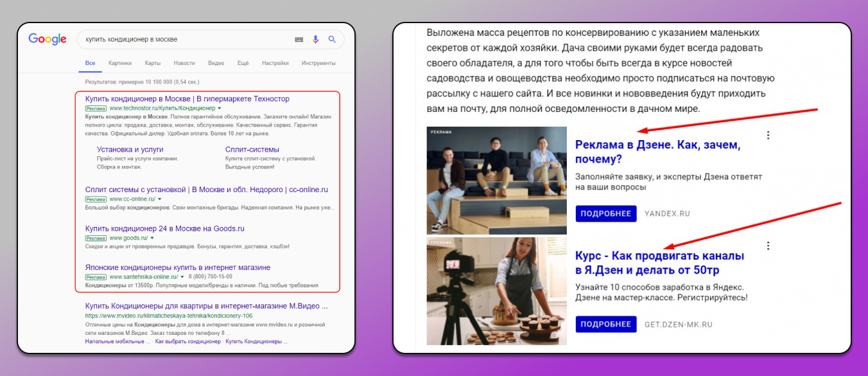Click ПОДРОБНЕЕ on the YANDEX.RU ad
Screen dimensions: 868x376
(x=605, y=213)
